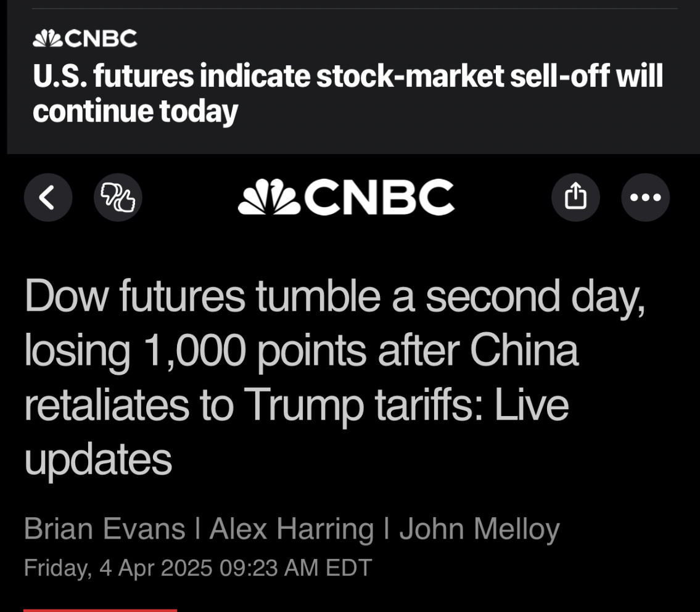The image size is (700, 612).
Task: Tap the back arrow button
Action: tap(48, 197)
